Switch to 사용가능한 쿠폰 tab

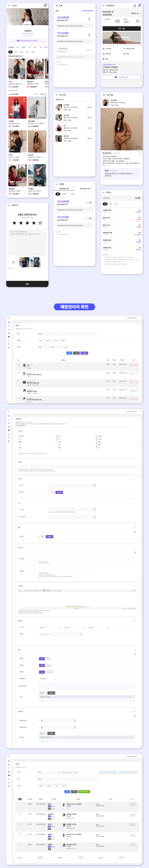tap(64, 189)
